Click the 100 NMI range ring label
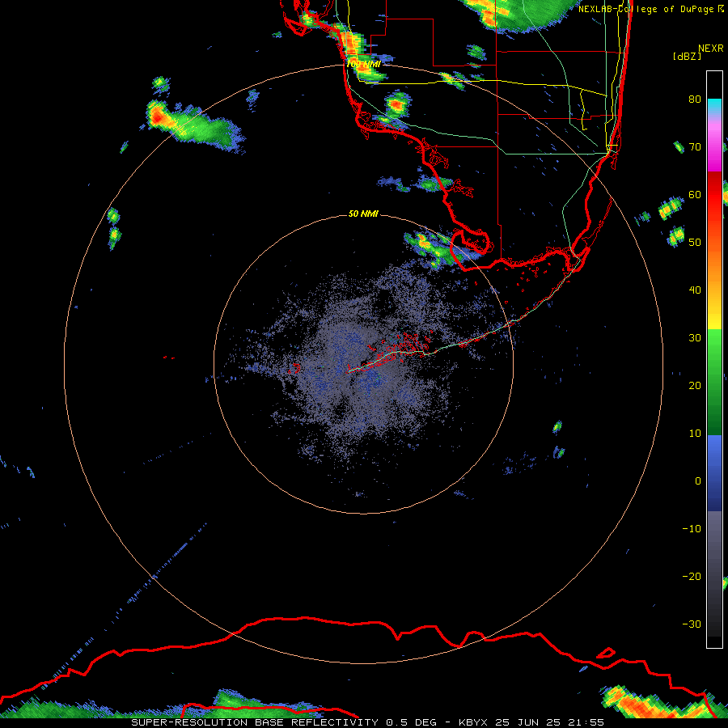The height and width of the screenshot is (728, 728). [363, 64]
